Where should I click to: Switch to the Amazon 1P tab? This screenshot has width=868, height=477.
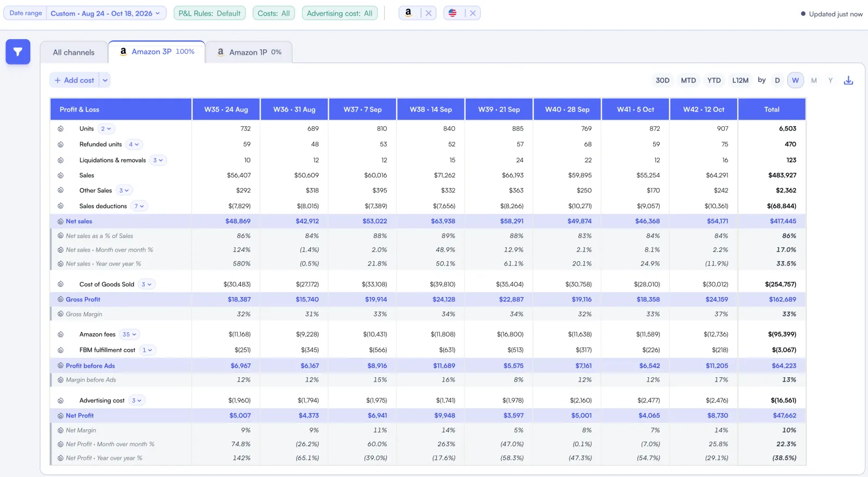click(x=250, y=53)
